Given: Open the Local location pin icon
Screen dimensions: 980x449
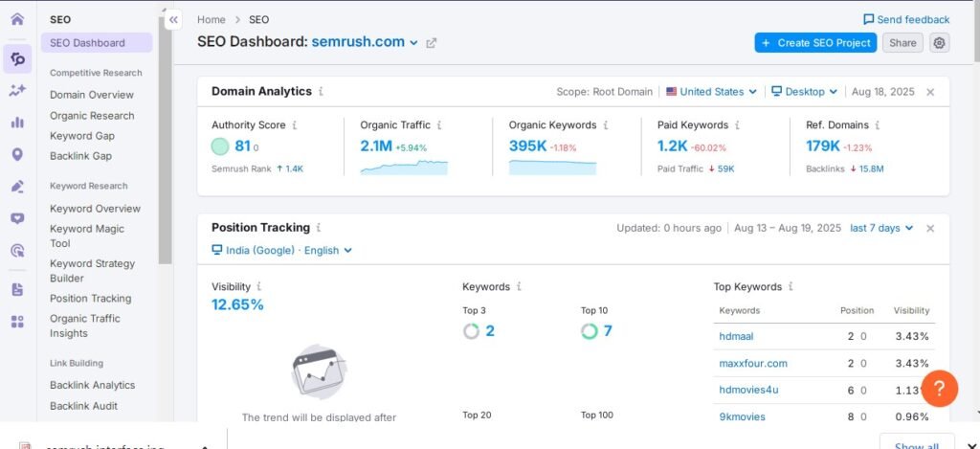Looking at the screenshot, I should 17,154.
